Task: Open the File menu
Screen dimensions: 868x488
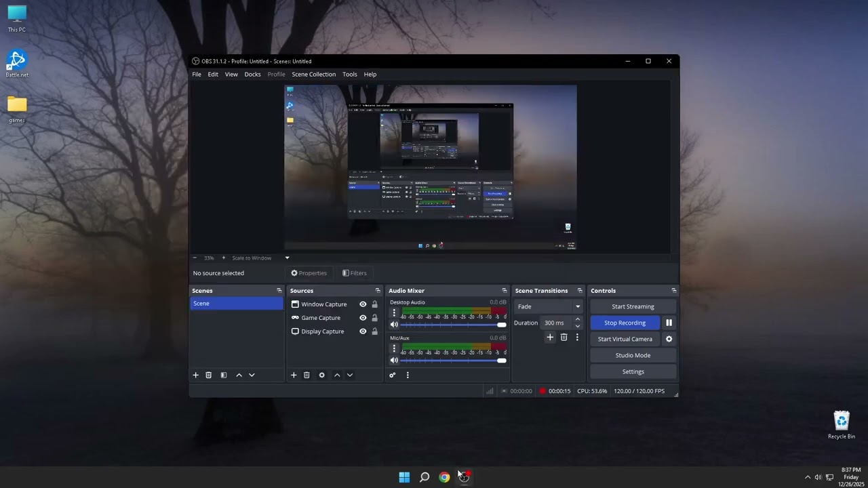Action: [x=197, y=75]
